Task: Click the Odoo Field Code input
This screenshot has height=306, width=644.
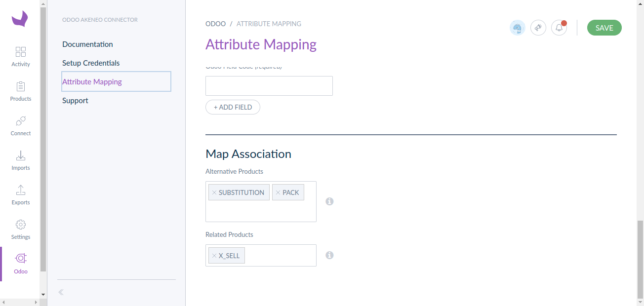Action: (269, 86)
